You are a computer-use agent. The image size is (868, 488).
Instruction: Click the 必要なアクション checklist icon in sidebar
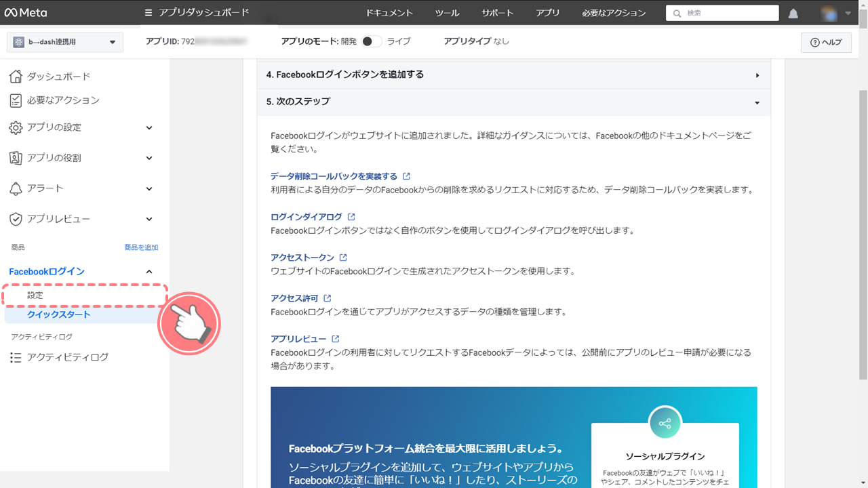pos(16,100)
